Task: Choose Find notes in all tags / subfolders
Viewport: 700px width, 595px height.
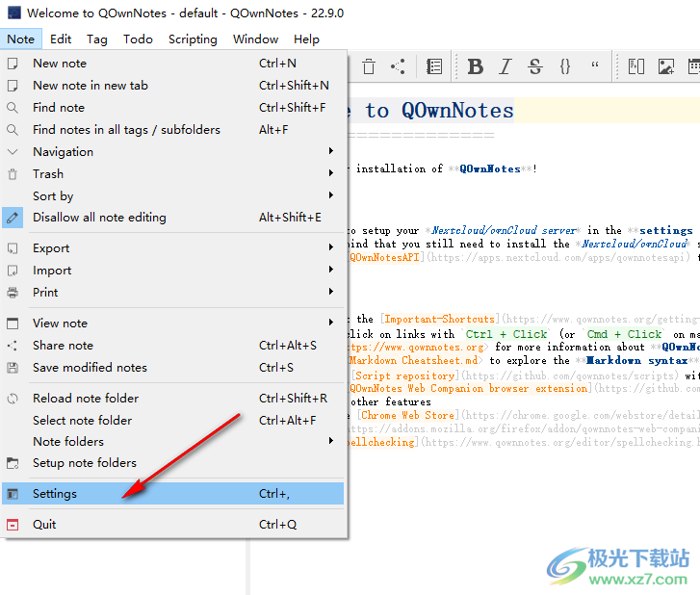Action: 172,129
